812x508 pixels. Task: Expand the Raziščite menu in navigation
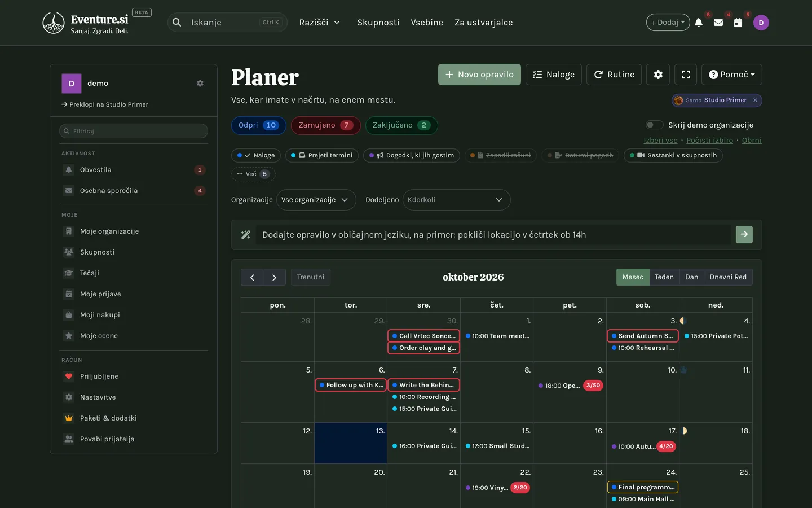(x=319, y=23)
